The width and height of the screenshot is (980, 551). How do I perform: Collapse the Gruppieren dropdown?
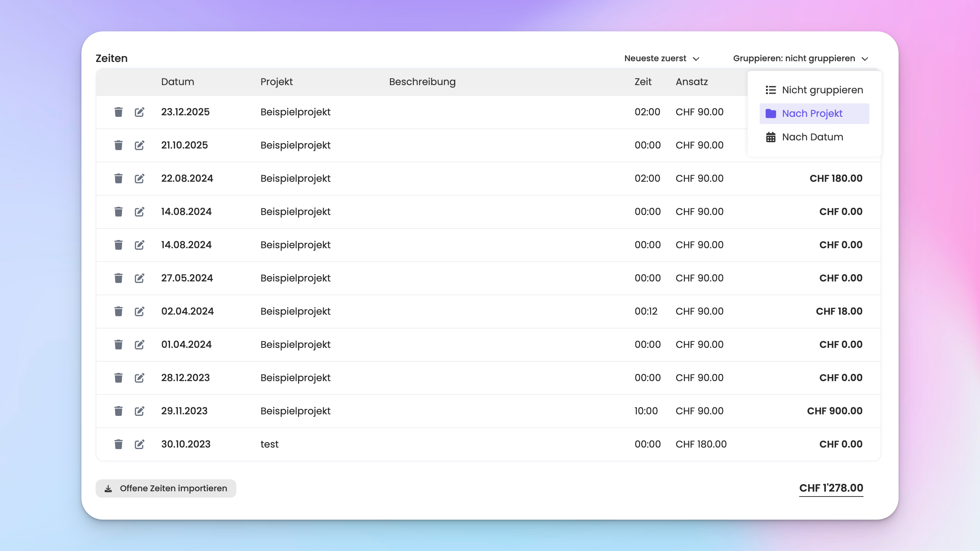pyautogui.click(x=800, y=59)
